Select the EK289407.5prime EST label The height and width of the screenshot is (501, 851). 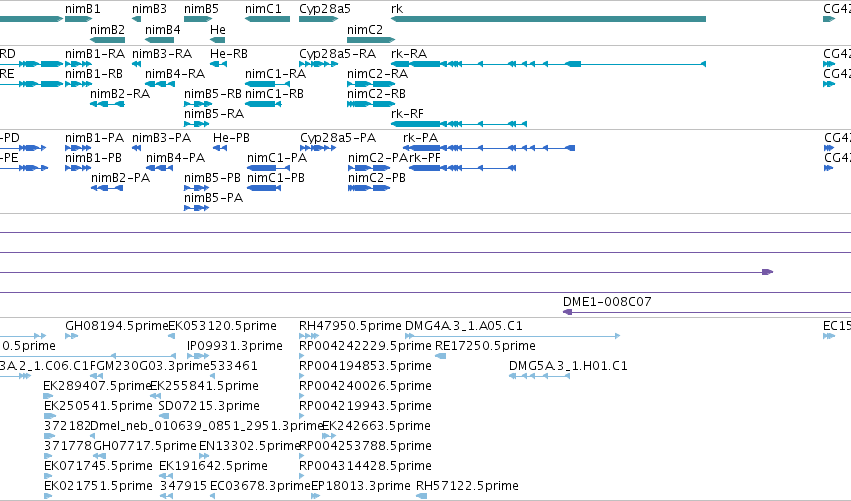click(x=97, y=386)
